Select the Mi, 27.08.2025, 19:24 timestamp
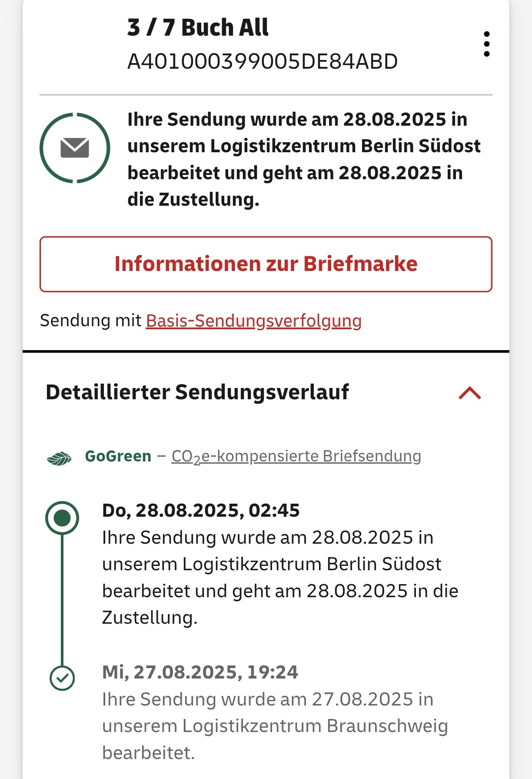This screenshot has height=779, width=532. click(200, 672)
